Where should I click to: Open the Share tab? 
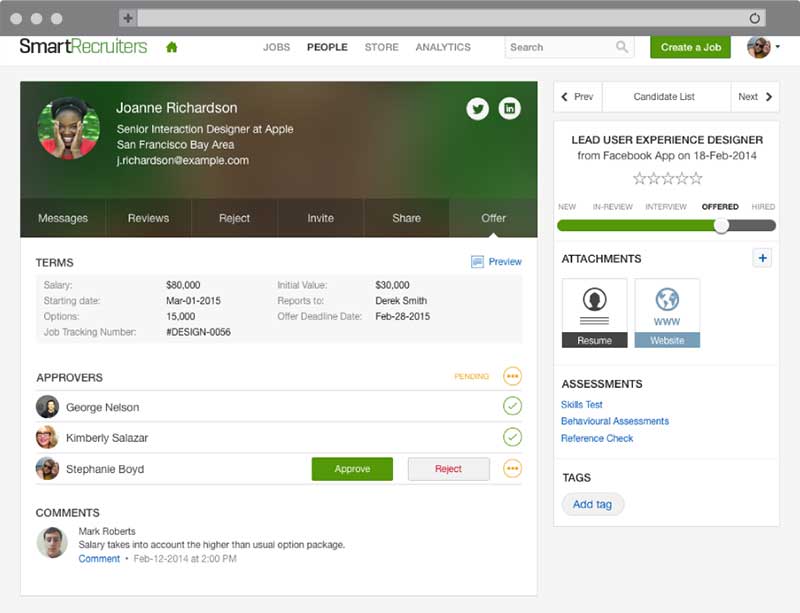[x=407, y=218]
